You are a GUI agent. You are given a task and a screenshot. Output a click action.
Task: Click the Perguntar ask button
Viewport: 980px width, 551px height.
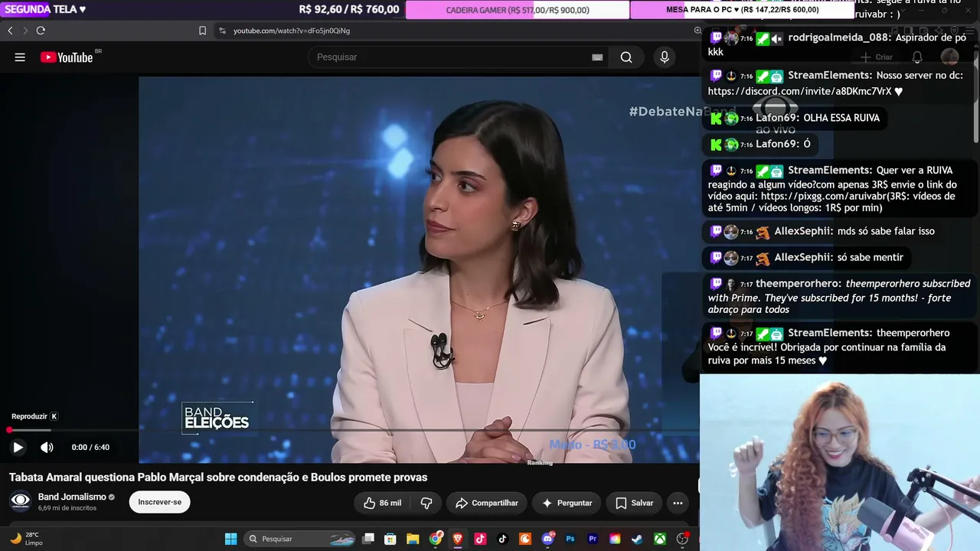pyautogui.click(x=567, y=503)
